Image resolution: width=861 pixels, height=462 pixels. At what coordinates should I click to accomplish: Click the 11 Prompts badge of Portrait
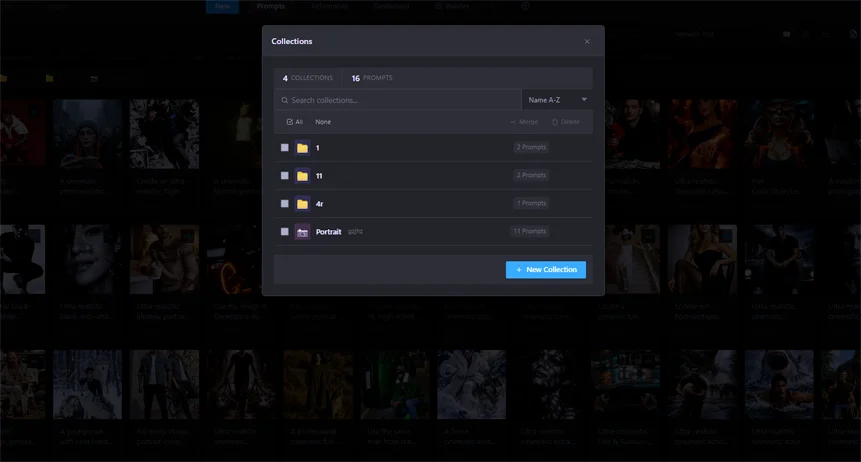pyautogui.click(x=529, y=231)
